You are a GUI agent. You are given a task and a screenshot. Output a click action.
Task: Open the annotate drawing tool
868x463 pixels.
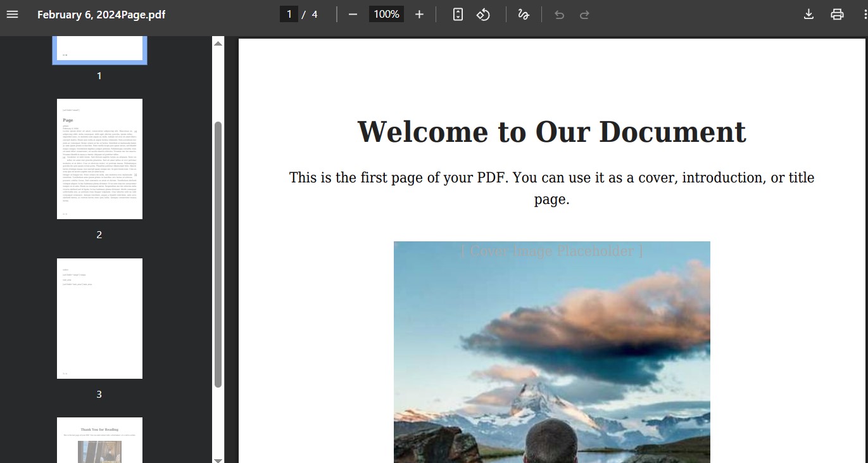524,14
